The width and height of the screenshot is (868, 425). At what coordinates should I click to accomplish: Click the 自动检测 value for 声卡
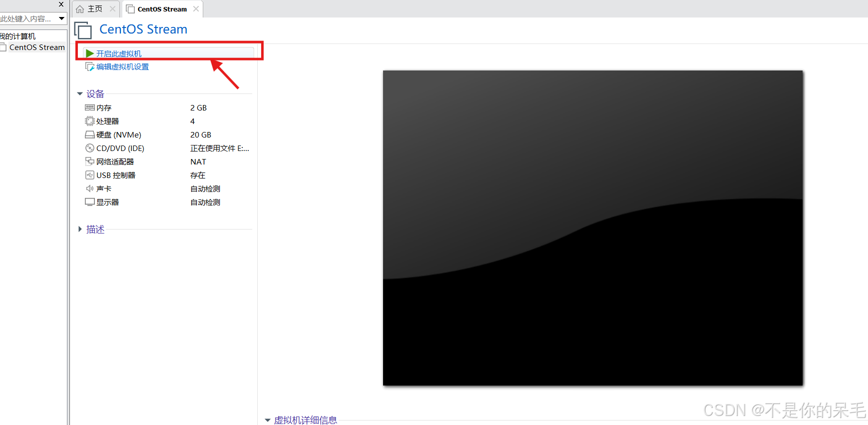205,188
